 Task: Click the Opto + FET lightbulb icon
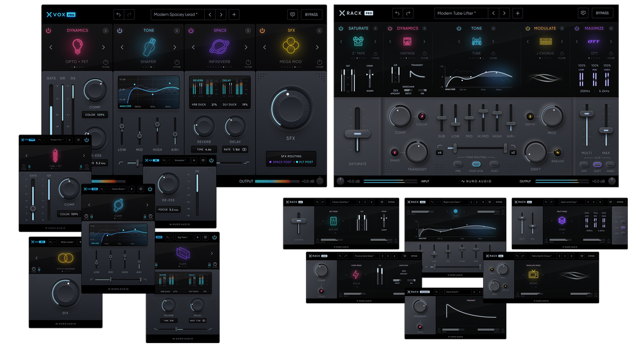[x=77, y=46]
